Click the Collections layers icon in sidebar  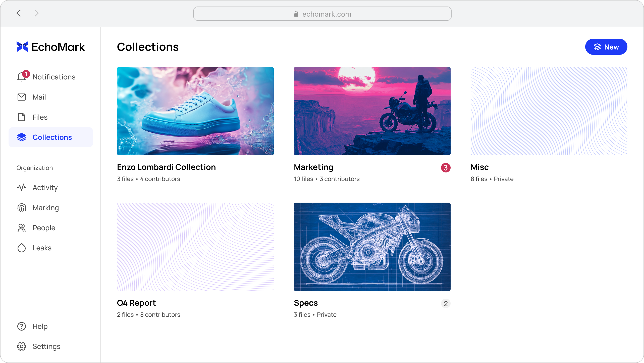(22, 137)
